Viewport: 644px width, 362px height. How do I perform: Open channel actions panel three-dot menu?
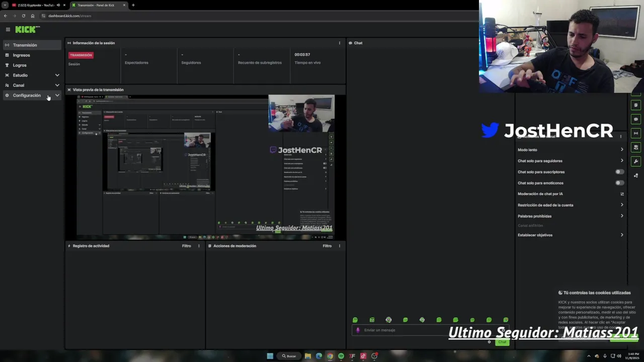click(621, 137)
